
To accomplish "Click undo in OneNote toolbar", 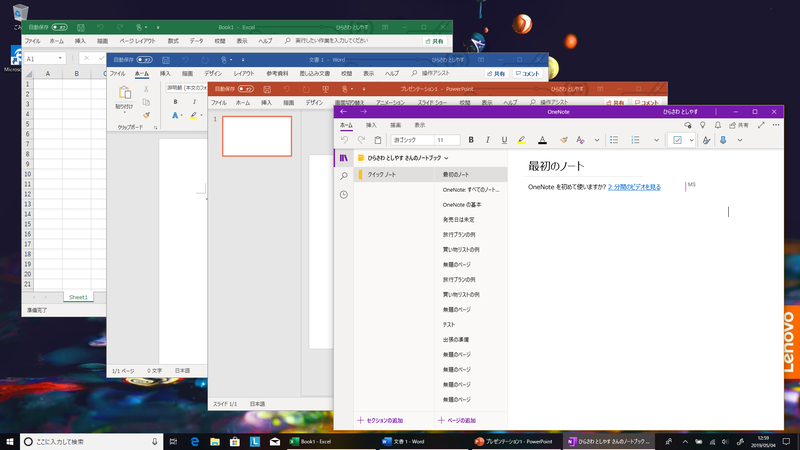I will [x=344, y=140].
